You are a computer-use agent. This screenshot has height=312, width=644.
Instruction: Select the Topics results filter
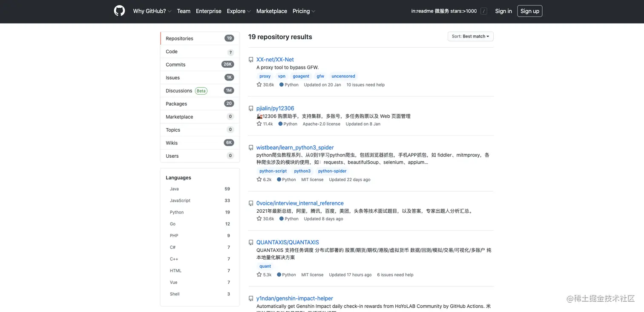point(200,130)
